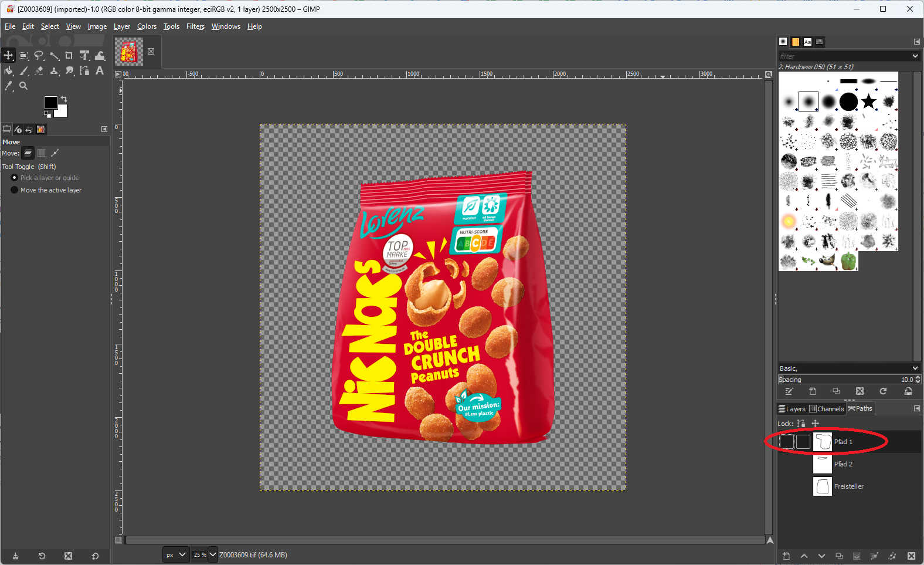Image resolution: width=924 pixels, height=565 pixels.
Task: Select the Pfad 2 path row
Action: [850, 464]
